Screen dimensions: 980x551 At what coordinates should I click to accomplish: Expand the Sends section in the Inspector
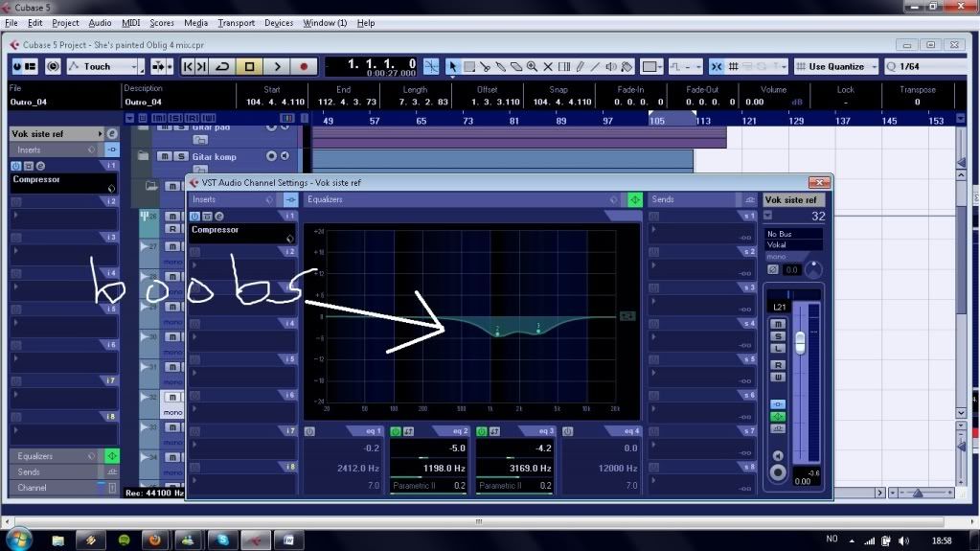[57, 472]
